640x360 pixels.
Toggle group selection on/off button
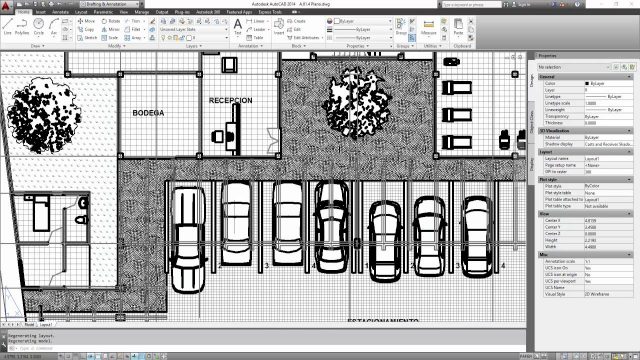click(412, 38)
